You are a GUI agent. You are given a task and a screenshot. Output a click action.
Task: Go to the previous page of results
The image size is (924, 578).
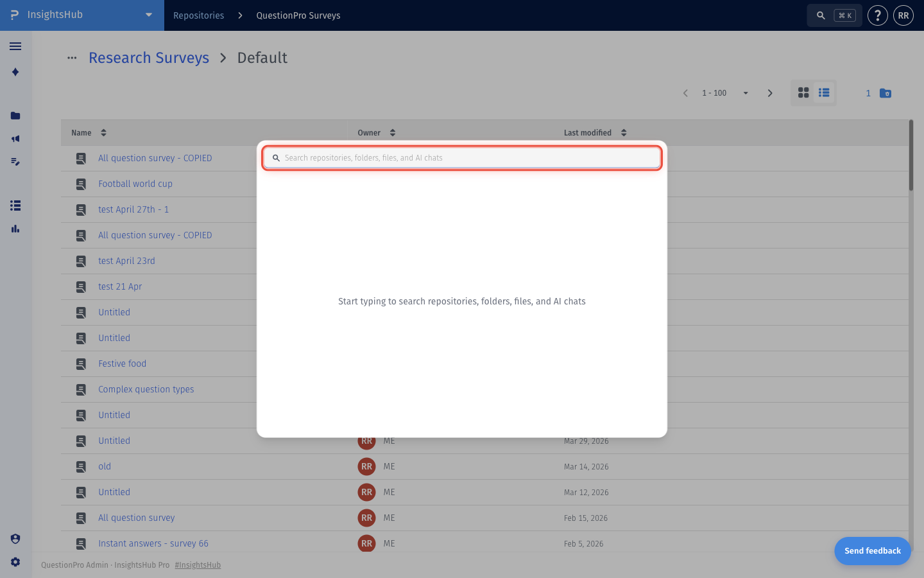coord(685,93)
